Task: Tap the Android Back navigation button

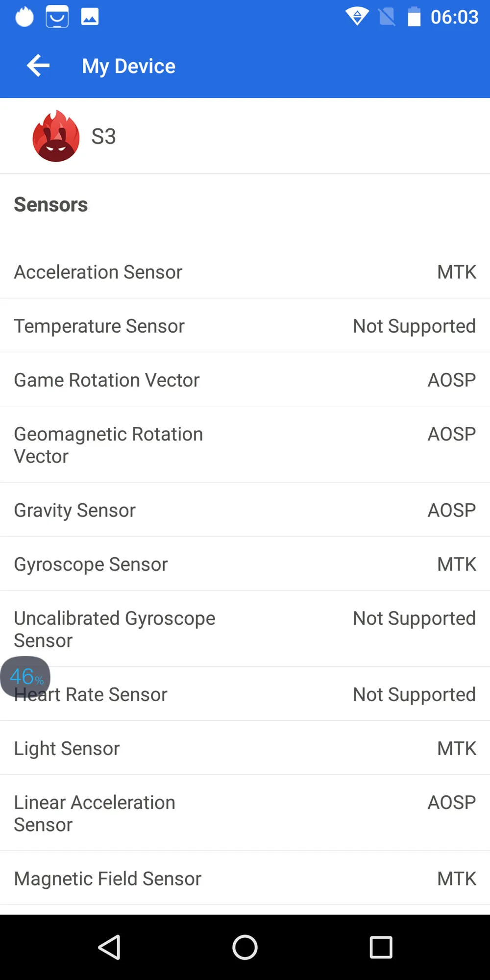Action: coord(109,947)
